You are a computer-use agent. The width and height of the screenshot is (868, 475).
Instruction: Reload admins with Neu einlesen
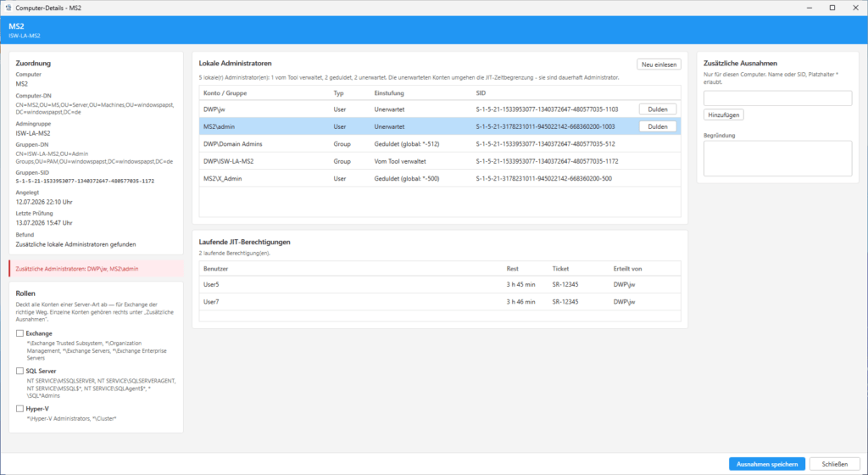(x=659, y=64)
